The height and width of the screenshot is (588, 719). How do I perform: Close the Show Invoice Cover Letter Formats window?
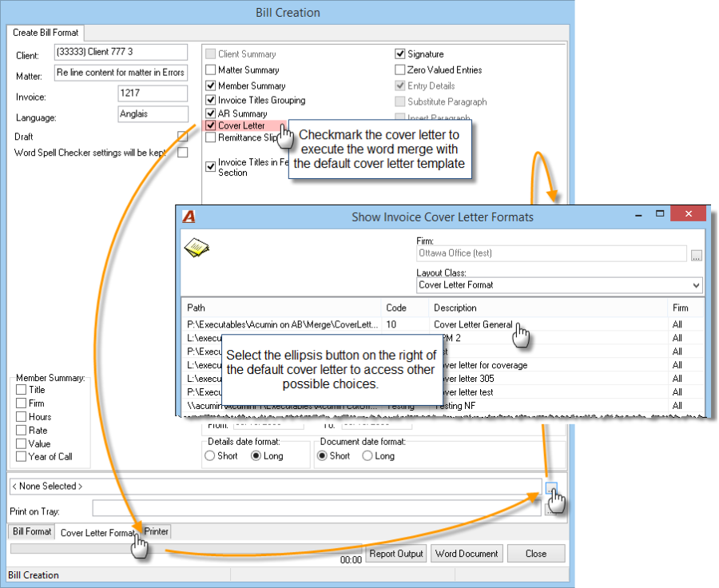(x=688, y=213)
